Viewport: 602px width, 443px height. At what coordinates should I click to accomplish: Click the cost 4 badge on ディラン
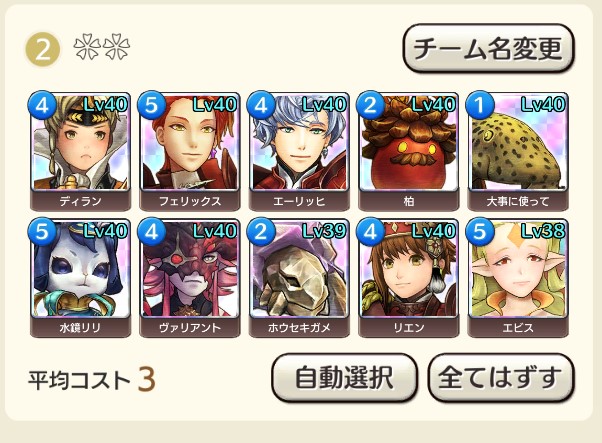click(42, 105)
